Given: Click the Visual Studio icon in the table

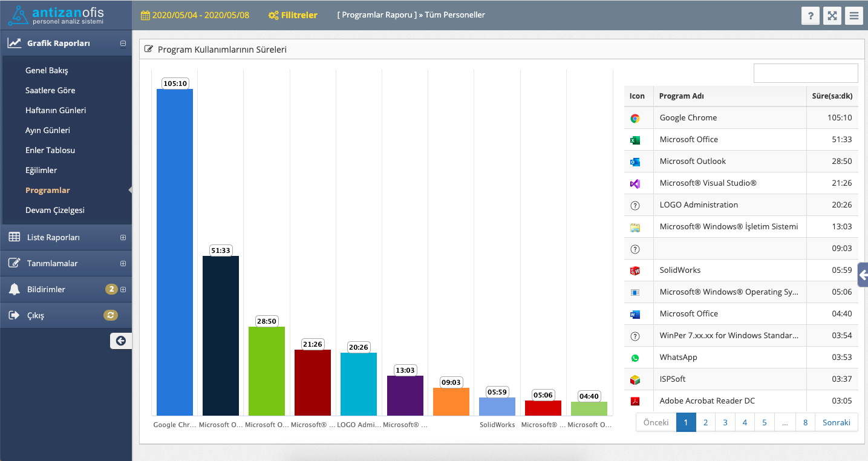Looking at the screenshot, I should (635, 184).
